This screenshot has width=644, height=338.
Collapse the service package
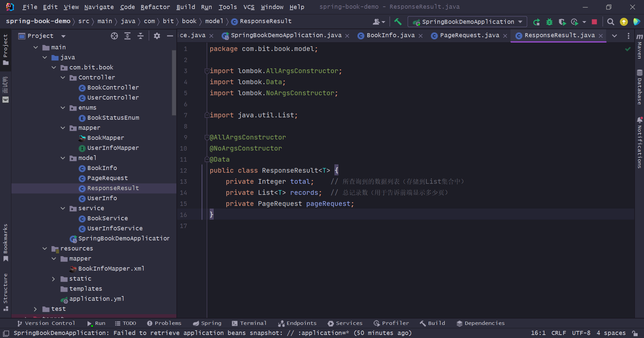tap(63, 209)
